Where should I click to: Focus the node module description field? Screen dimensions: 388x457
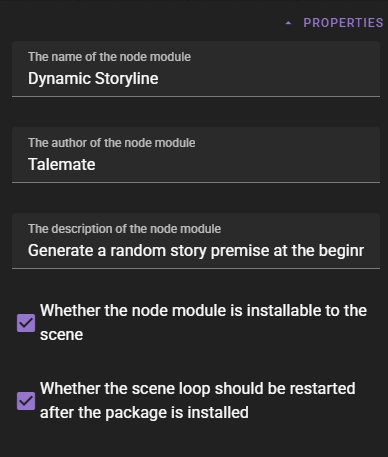(x=196, y=241)
